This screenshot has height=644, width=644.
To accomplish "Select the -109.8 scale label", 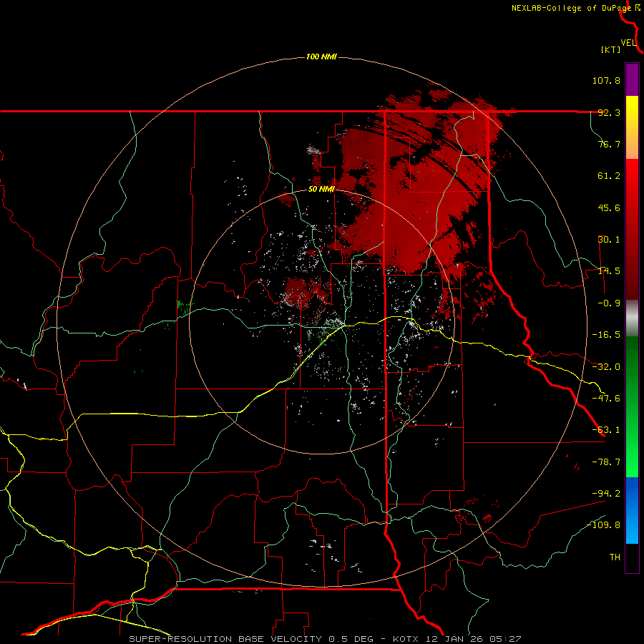I will (604, 525).
